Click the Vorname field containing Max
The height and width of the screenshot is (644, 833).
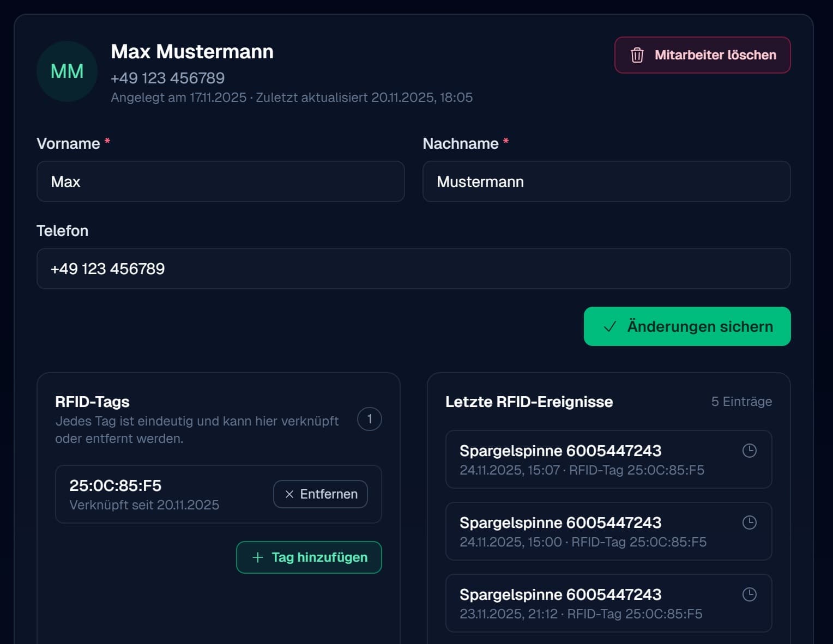pos(220,181)
